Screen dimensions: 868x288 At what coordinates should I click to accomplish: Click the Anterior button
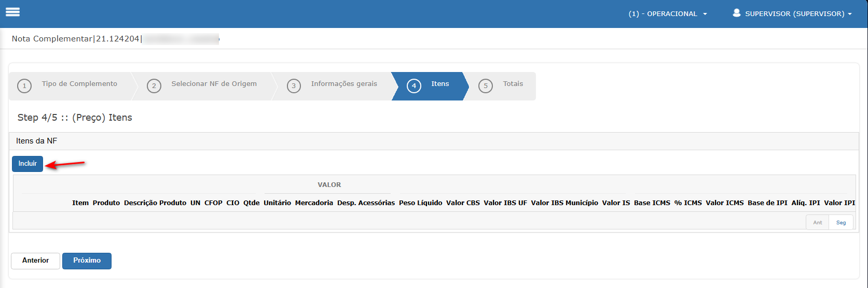[x=35, y=261]
